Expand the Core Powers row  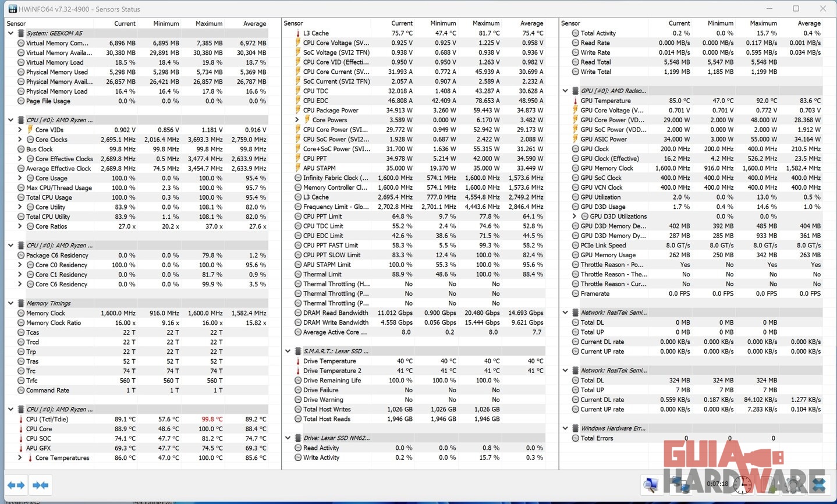coord(297,120)
